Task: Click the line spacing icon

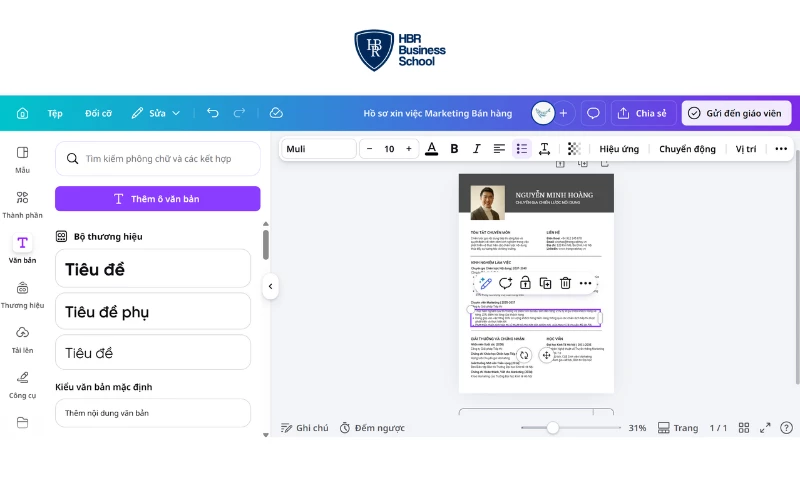Action: (x=544, y=149)
